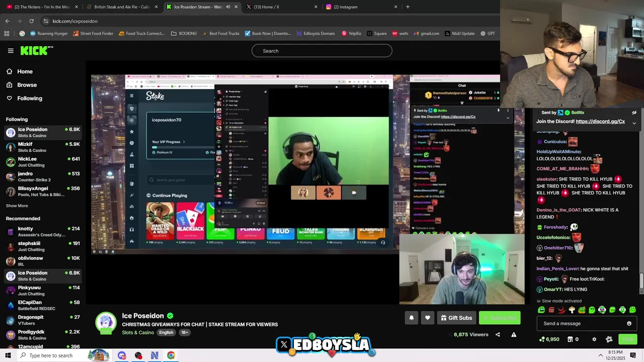Close the Instagram tab

[395, 7]
